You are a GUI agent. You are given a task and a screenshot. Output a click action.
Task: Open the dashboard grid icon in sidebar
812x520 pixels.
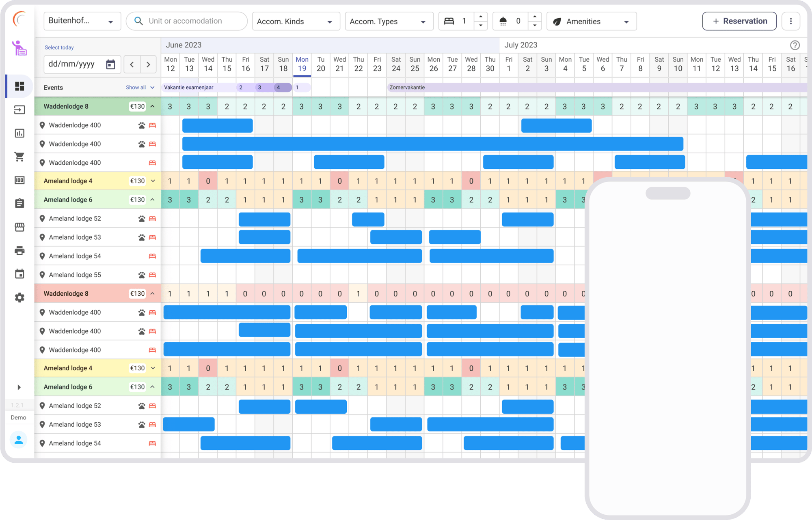coord(19,86)
